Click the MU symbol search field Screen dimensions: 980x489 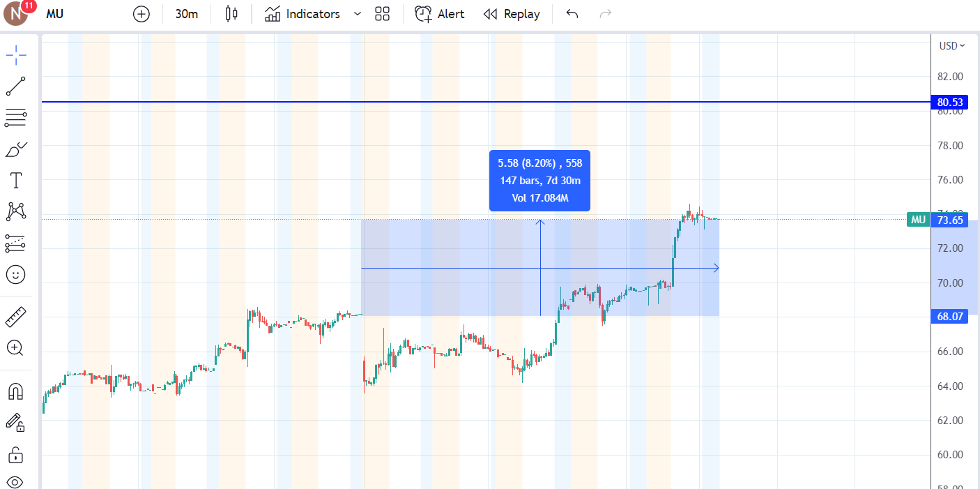click(x=56, y=14)
